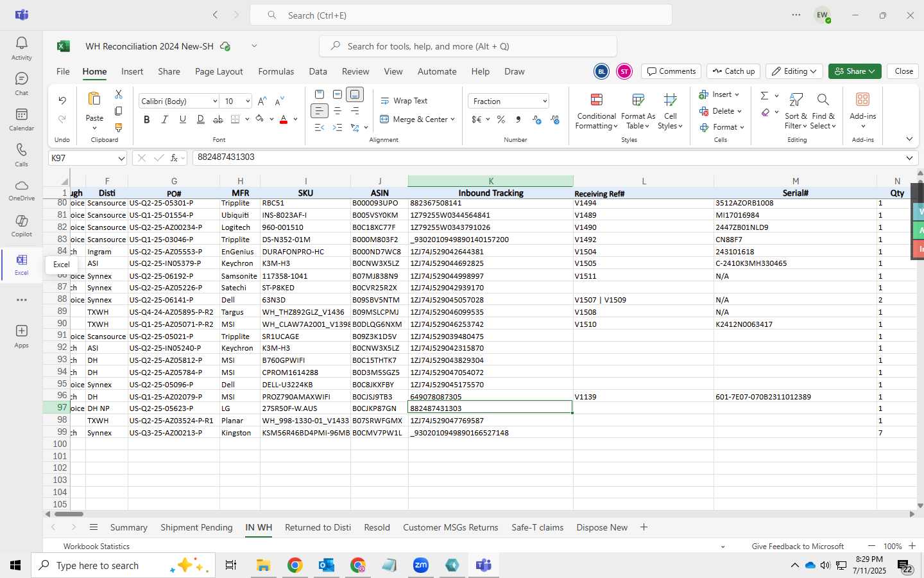Click the Close button for workbook

(x=903, y=71)
